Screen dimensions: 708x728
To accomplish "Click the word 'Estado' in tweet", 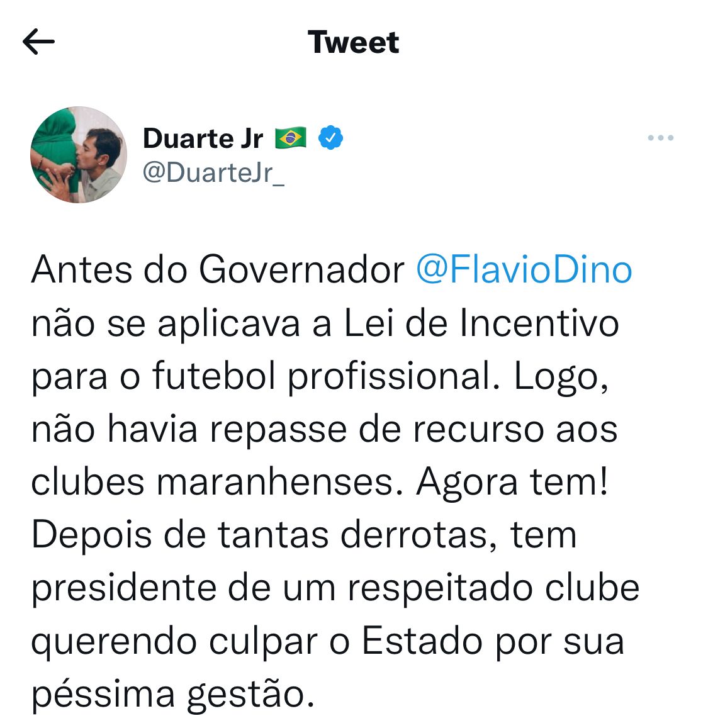I will click(x=422, y=642).
